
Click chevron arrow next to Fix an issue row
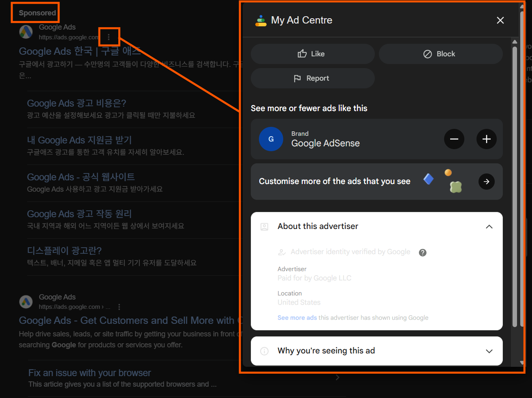pos(338,377)
